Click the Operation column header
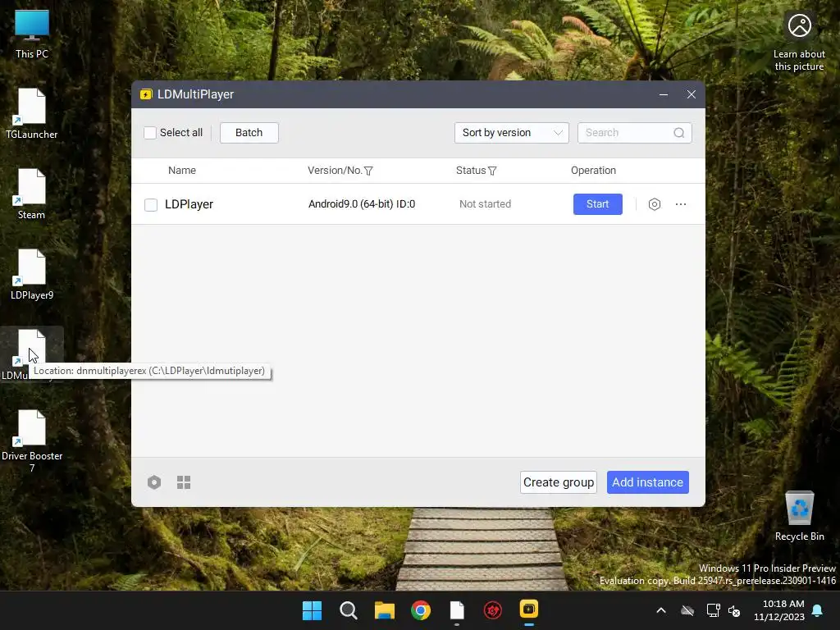The width and height of the screenshot is (840, 630). pos(593,171)
